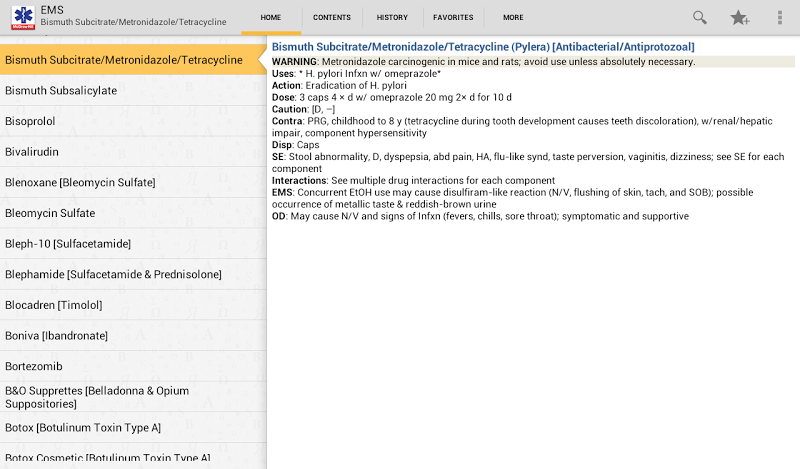Open the three-dot overflow menu
The image size is (800, 469).
click(x=780, y=17)
